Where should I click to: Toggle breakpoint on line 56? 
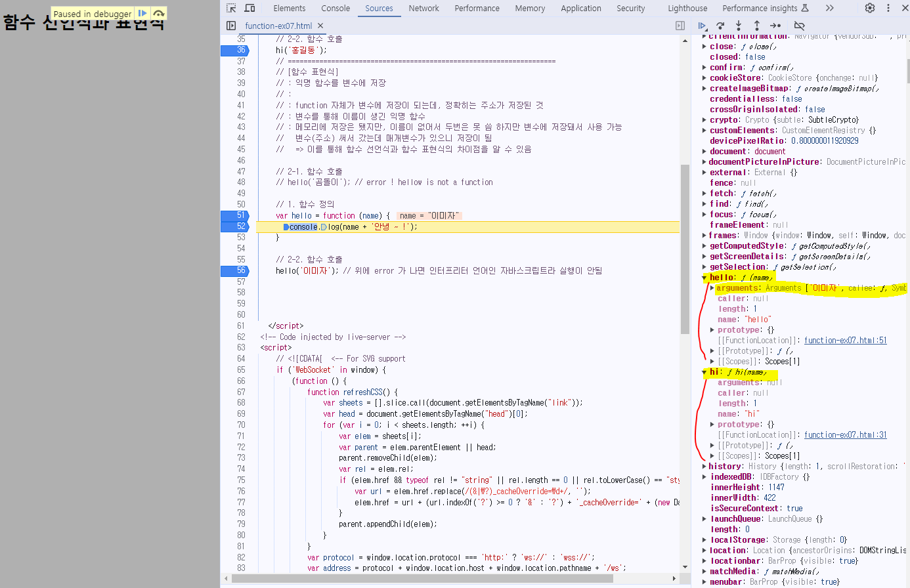tap(235, 270)
